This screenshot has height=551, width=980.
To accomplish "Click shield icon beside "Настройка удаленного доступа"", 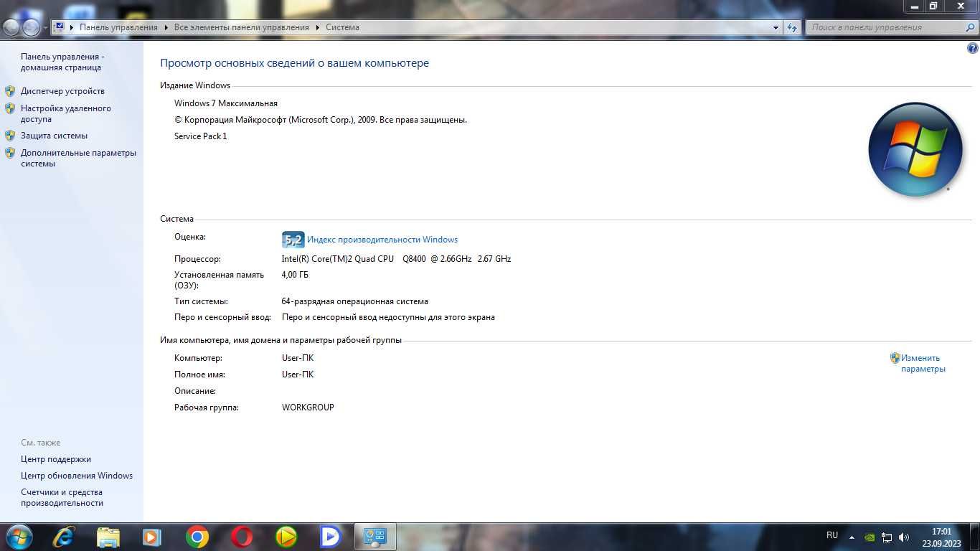I will [10, 108].
